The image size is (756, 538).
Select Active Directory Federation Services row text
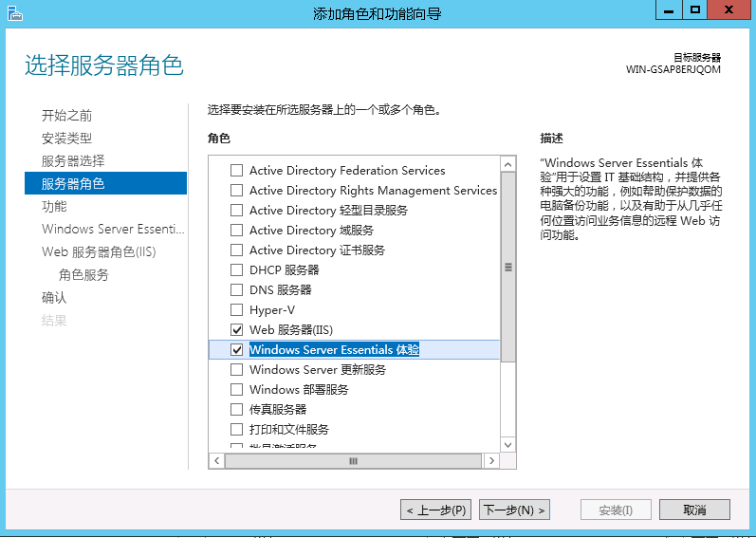[347, 171]
